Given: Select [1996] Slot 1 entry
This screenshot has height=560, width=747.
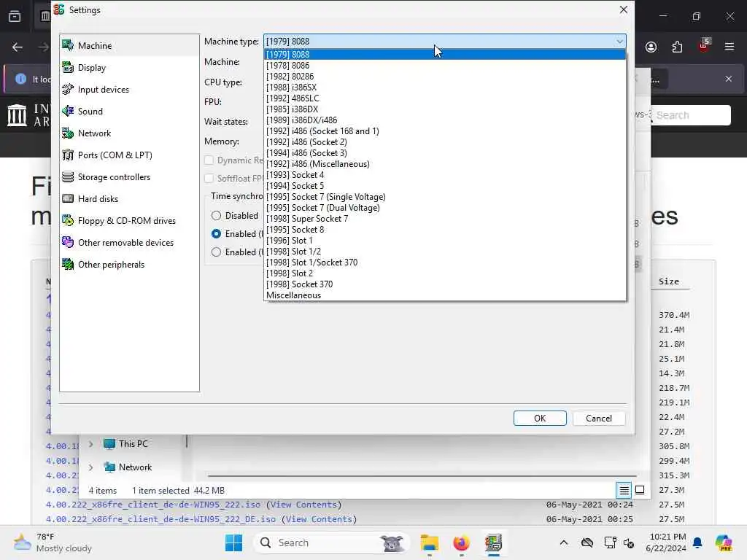Looking at the screenshot, I should point(445,241).
